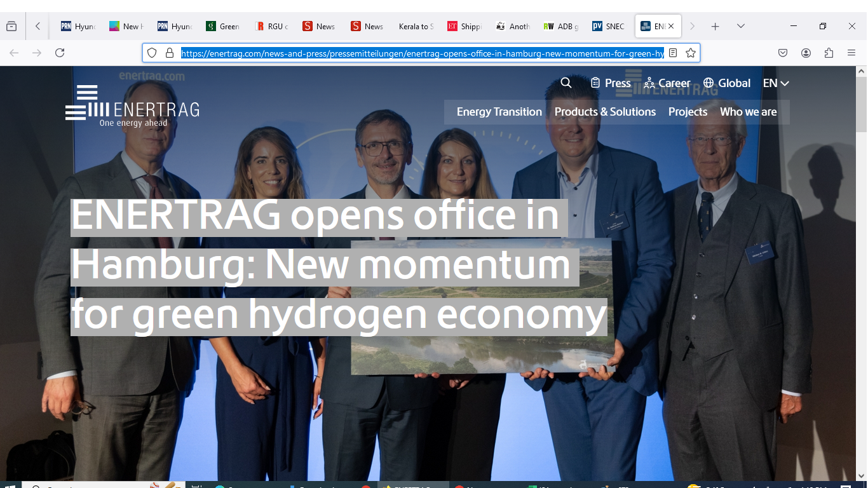868x488 pixels.
Task: Toggle reader view in address bar
Action: point(673,53)
